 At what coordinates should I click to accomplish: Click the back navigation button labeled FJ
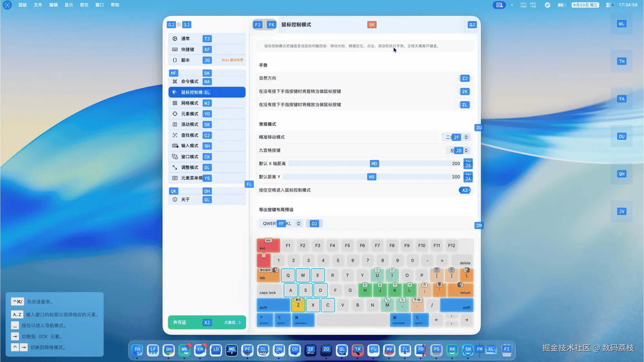(x=258, y=25)
